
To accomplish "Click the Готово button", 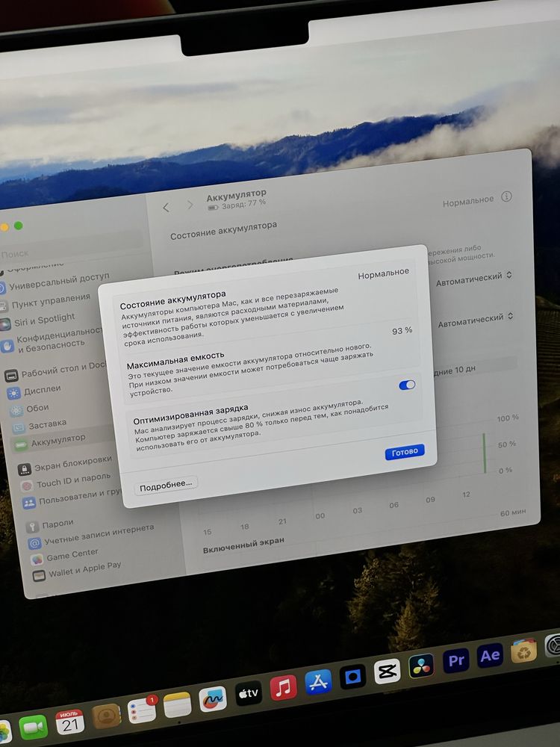I will pos(405,452).
